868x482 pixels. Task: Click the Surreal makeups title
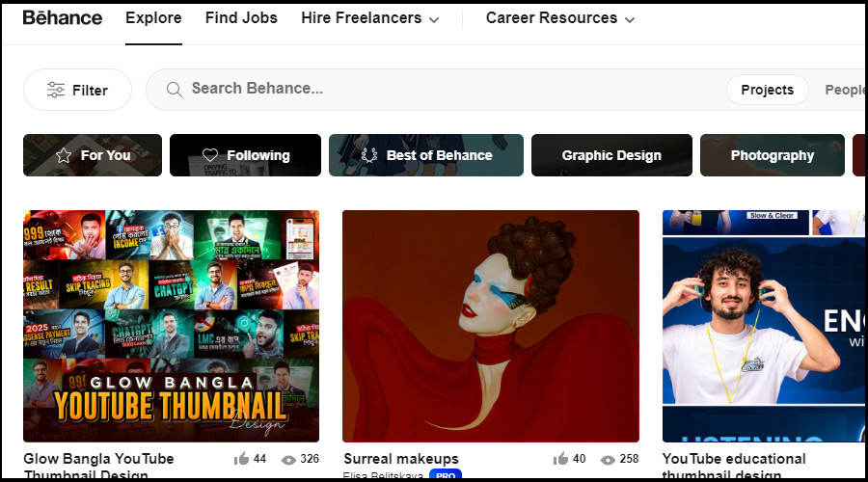[401, 459]
